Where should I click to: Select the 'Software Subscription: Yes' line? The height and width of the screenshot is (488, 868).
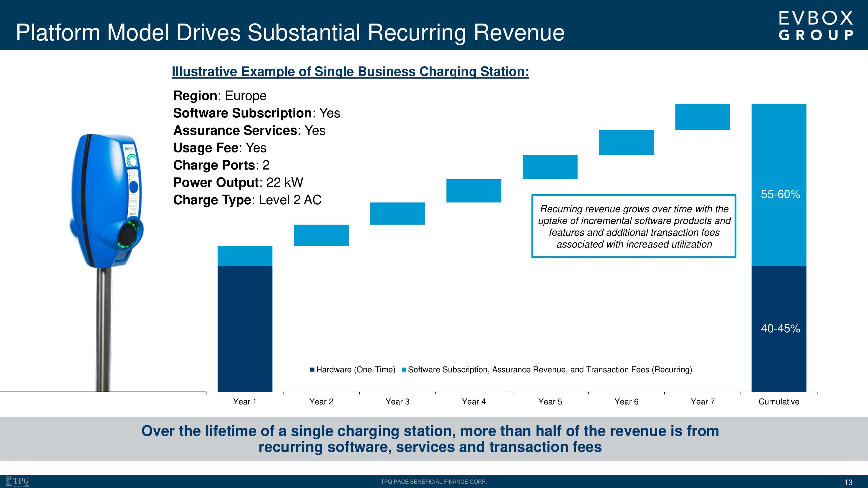[256, 113]
